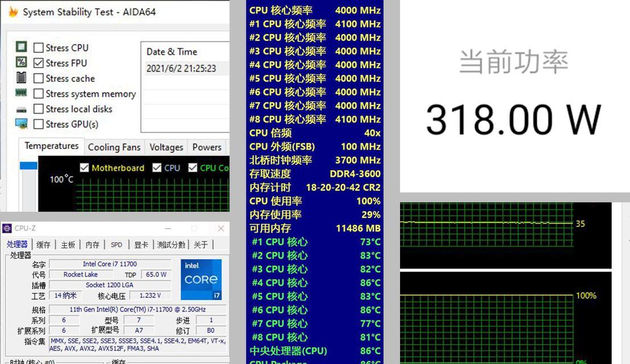Click the CPU 使用率 100% row
630x364 pixels.
pyautogui.click(x=315, y=201)
